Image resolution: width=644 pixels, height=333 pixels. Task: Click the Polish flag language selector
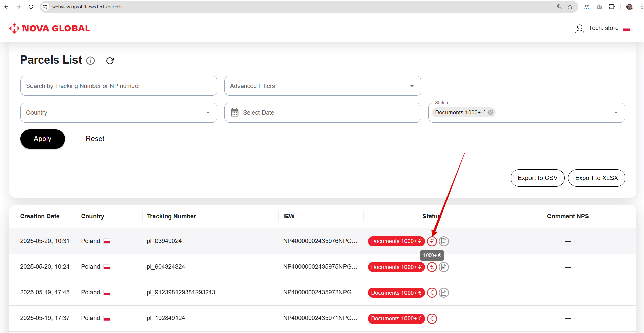tap(627, 28)
